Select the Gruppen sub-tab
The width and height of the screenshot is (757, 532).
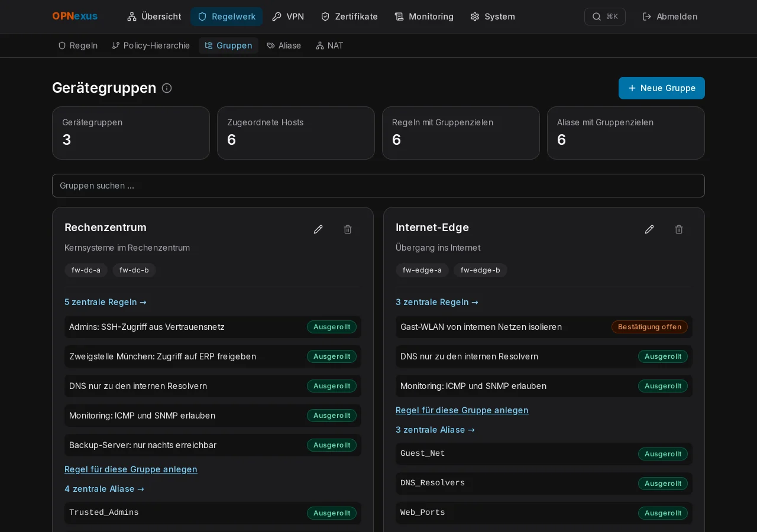tap(228, 46)
